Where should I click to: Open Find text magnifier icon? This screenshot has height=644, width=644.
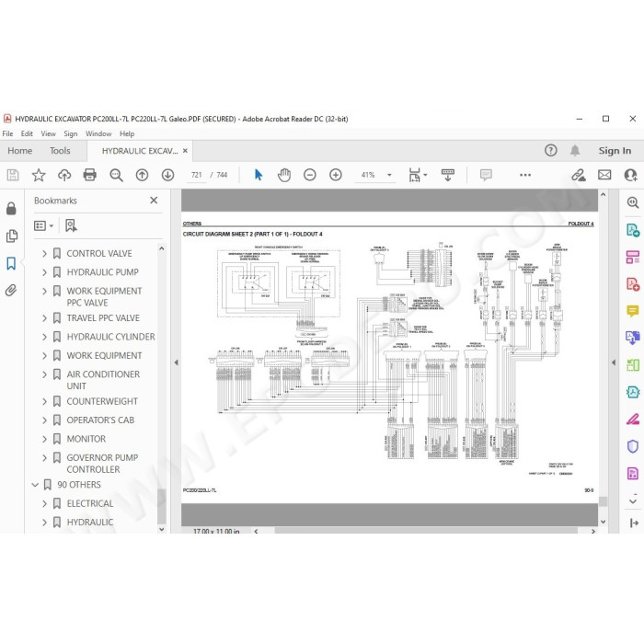click(116, 175)
